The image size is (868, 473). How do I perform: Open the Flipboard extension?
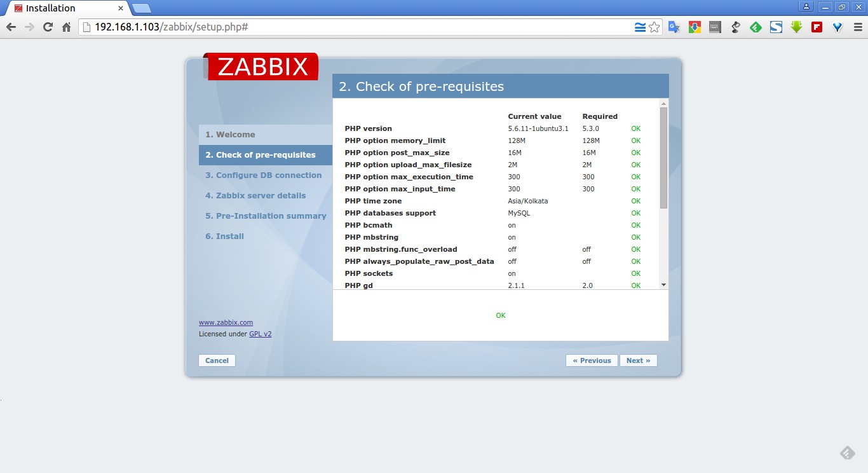(x=817, y=27)
